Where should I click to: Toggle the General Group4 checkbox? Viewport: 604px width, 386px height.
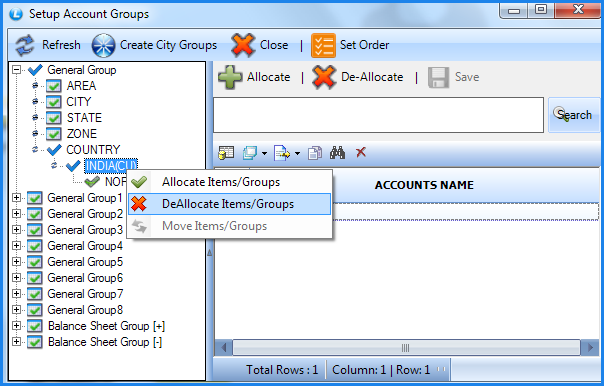34,246
